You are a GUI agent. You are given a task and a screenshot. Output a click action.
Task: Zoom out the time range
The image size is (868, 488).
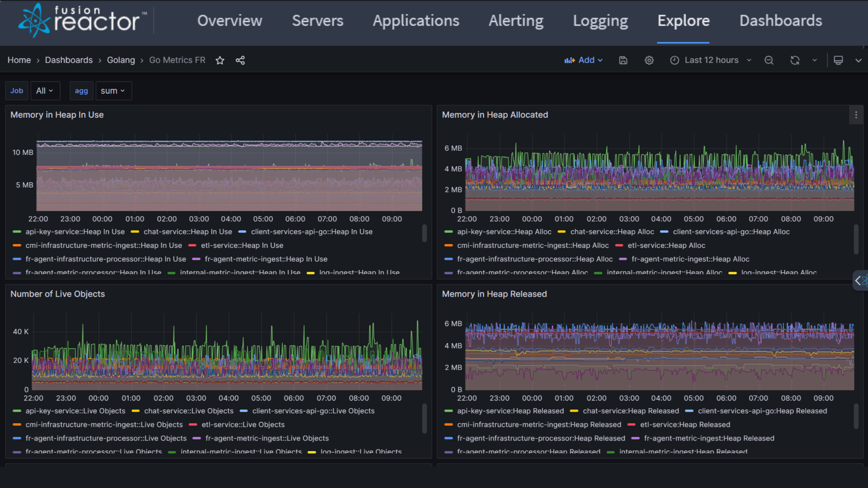coord(769,60)
